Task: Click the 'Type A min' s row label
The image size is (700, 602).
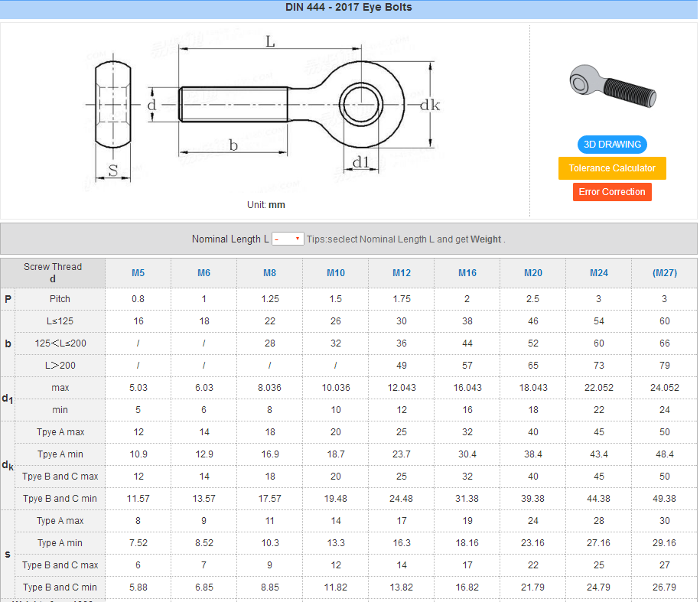Action: point(60,543)
